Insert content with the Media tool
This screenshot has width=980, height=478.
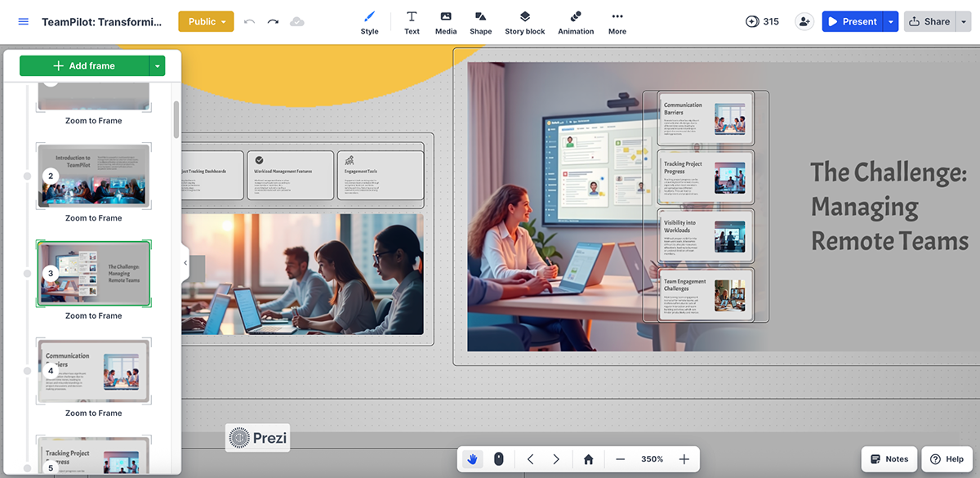[x=445, y=22]
